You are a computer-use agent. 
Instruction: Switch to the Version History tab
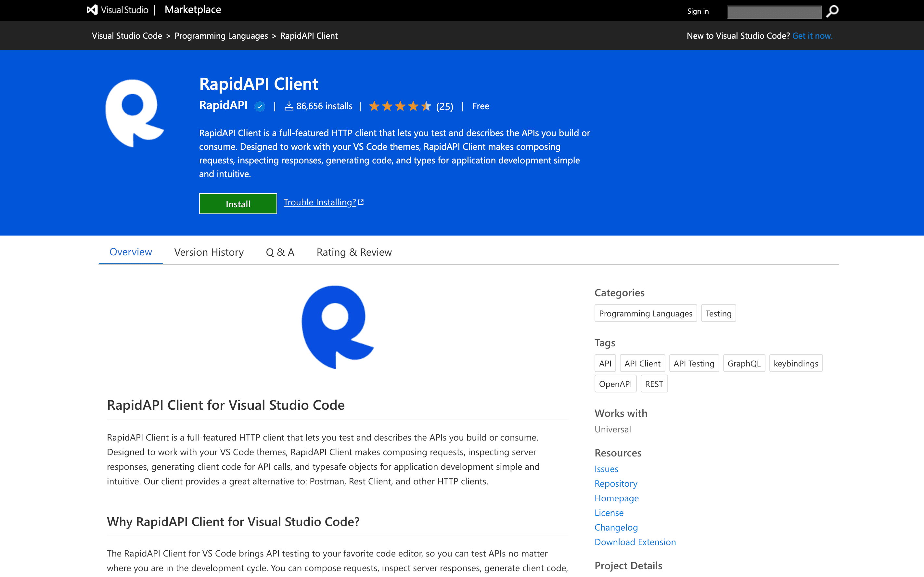(x=209, y=252)
